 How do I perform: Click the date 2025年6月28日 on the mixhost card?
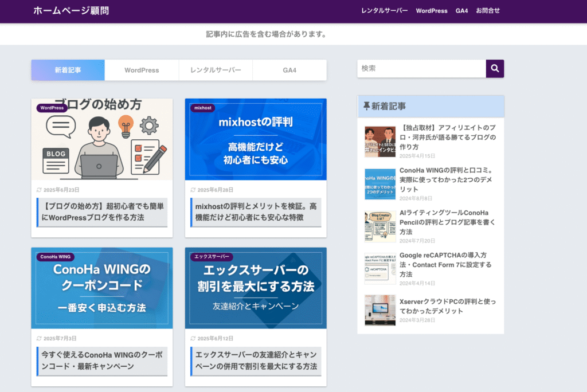pyautogui.click(x=216, y=190)
